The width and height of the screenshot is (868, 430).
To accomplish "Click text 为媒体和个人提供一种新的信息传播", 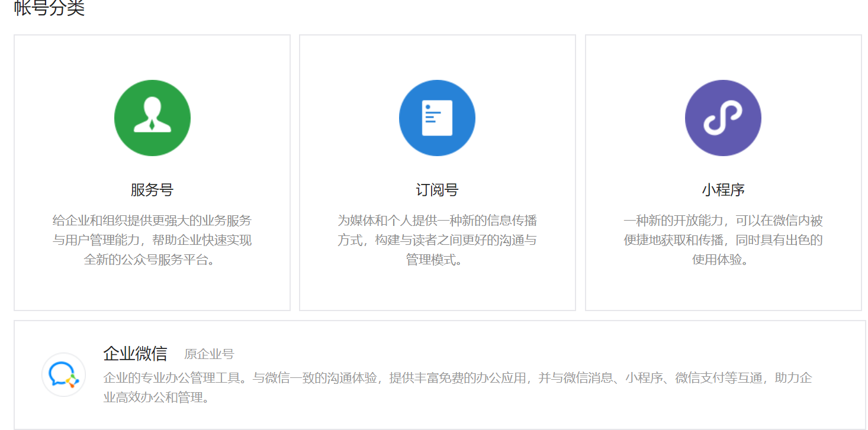I will (x=437, y=221).
